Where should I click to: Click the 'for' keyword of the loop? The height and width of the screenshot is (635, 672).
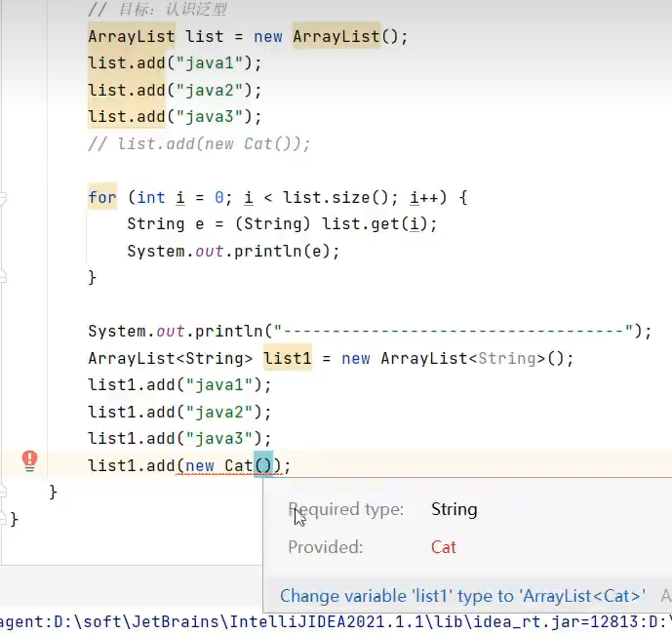pos(102,198)
